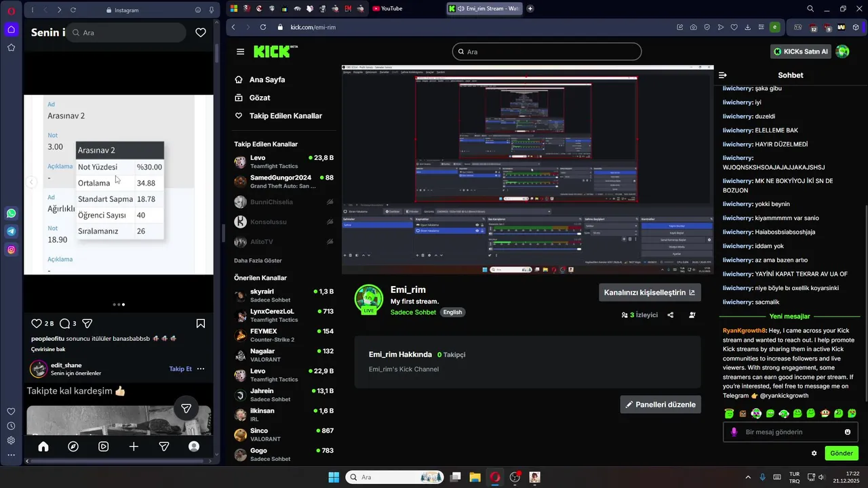Open browser tab search magnifier
The height and width of the screenshot is (488, 868).
click(x=810, y=9)
